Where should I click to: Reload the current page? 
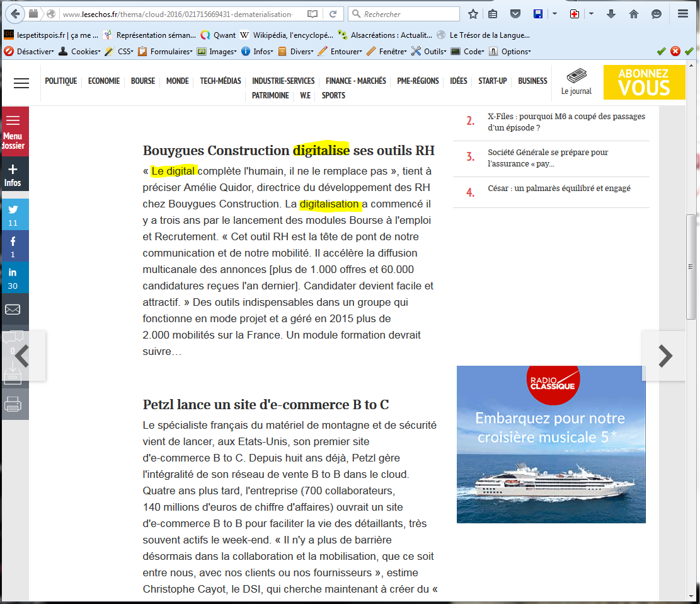pyautogui.click(x=333, y=14)
